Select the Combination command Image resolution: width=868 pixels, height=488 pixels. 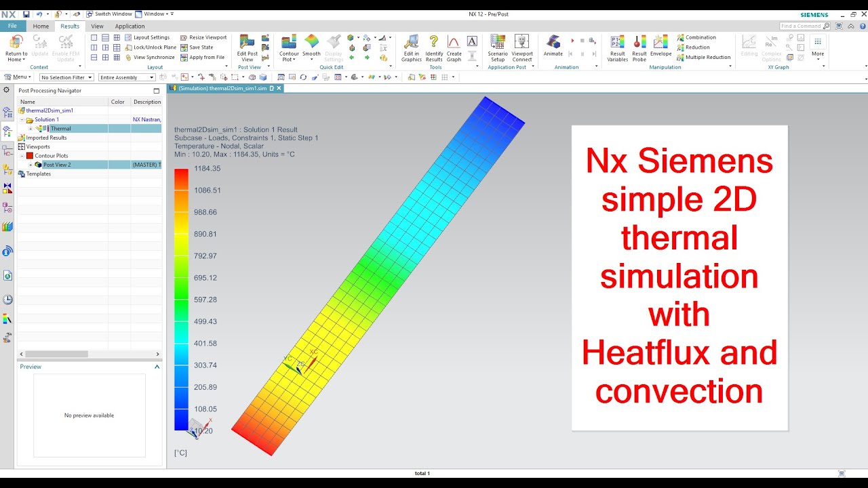click(x=696, y=38)
